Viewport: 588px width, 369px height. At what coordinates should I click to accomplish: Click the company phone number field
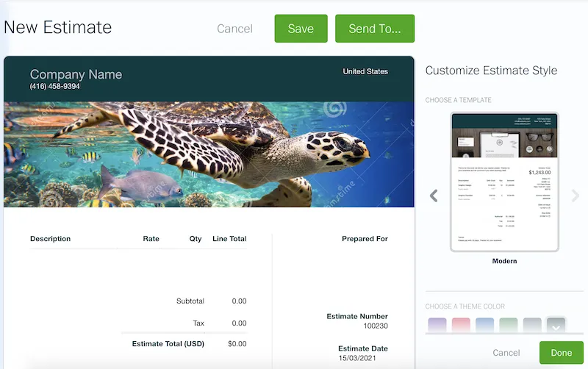click(55, 87)
